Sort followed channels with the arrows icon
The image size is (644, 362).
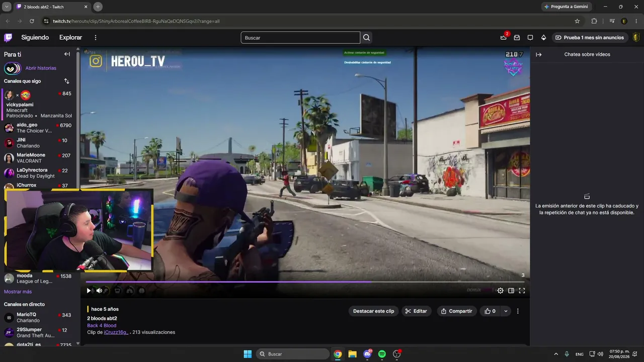click(x=67, y=81)
